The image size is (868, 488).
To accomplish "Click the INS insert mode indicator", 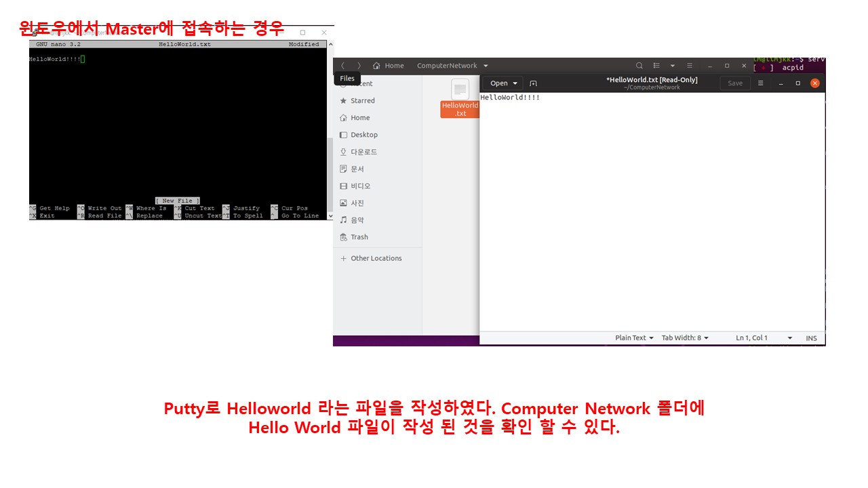I will coord(811,338).
